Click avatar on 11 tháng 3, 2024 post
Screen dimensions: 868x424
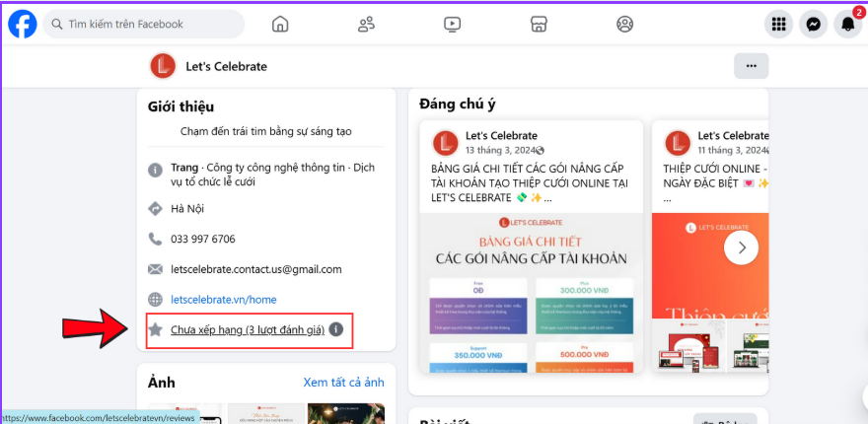pyautogui.click(x=679, y=143)
